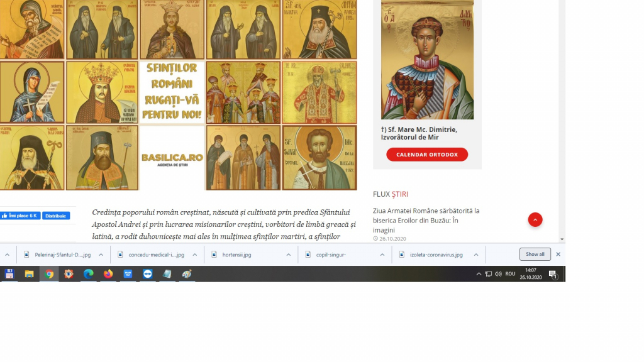Open the Paint palette icon in taskbar
Image resolution: width=644 pixels, height=362 pixels.
point(187,274)
